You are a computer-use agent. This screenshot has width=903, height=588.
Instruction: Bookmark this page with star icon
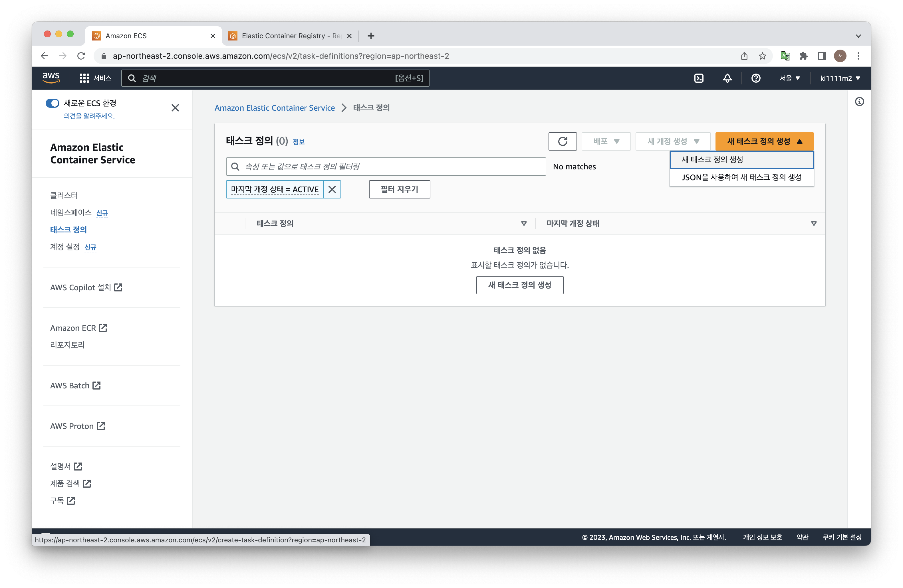click(762, 56)
